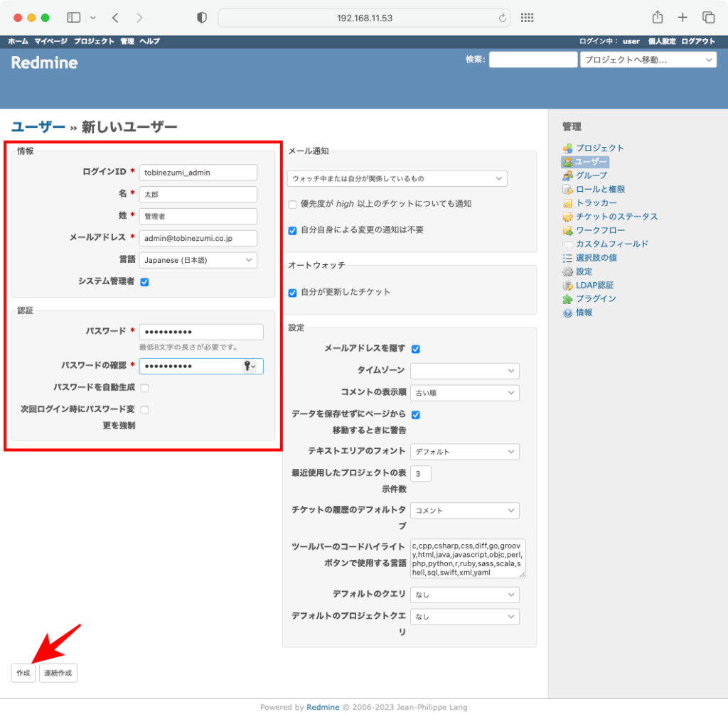Open 管理 in top menu
Screen dimensions: 728x714
click(x=127, y=41)
